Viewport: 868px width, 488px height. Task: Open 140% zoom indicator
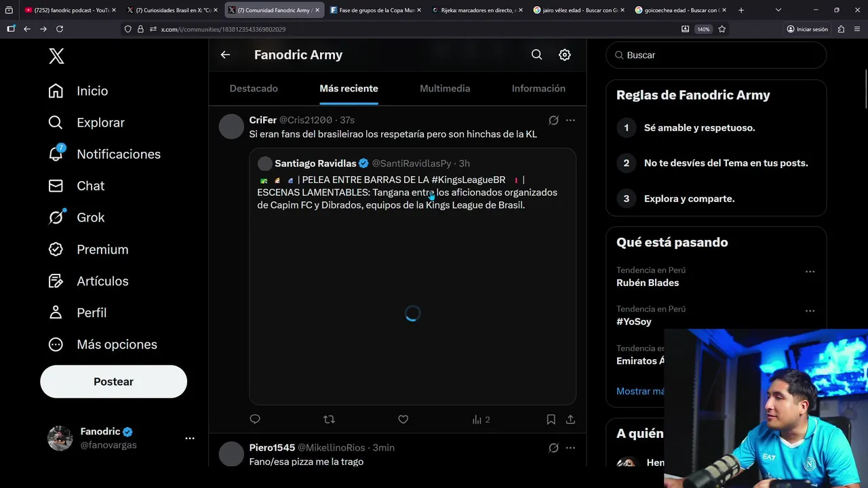703,29
